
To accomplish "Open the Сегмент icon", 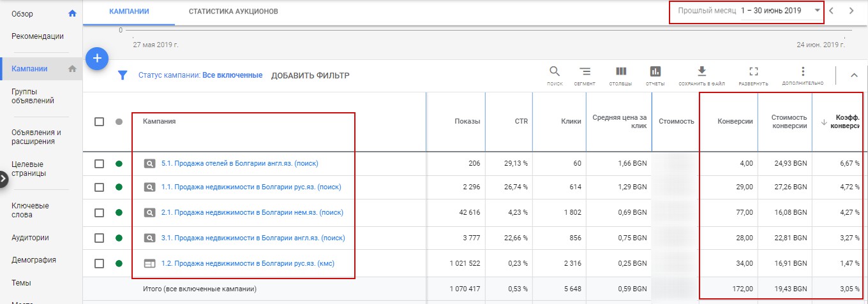I will [x=585, y=71].
